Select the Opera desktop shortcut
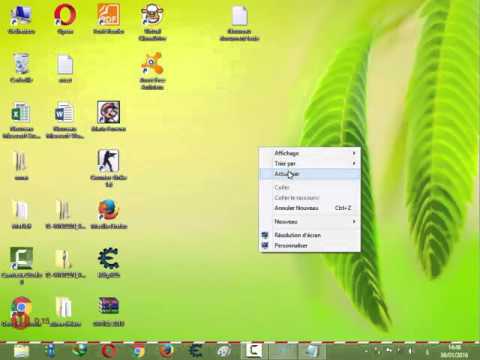The width and height of the screenshot is (480, 360). coord(65,19)
